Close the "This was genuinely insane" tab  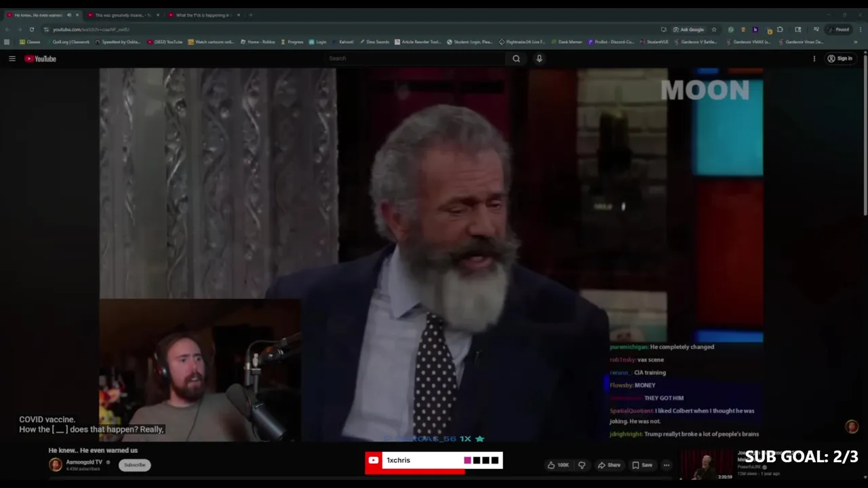pyautogui.click(x=158, y=15)
